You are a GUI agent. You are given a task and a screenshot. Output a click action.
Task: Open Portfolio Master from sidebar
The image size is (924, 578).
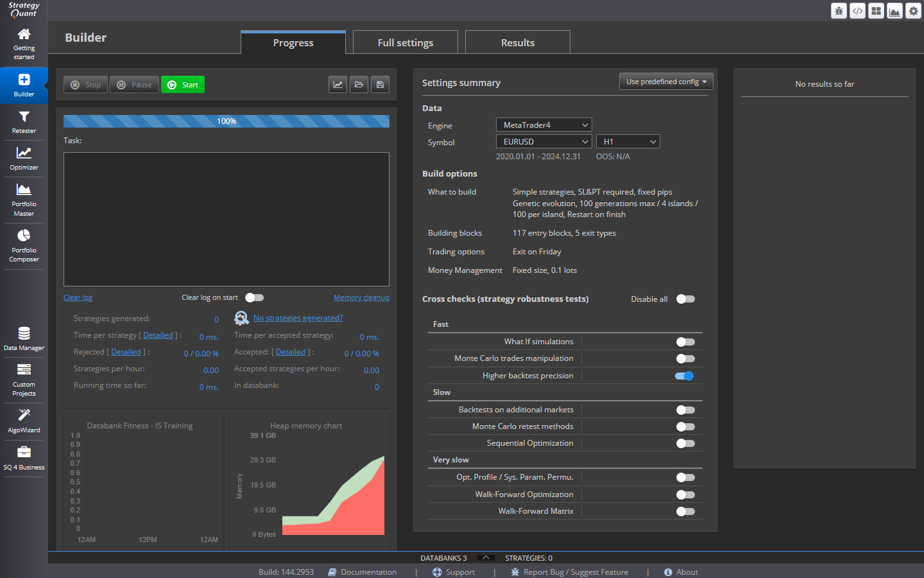click(x=24, y=200)
